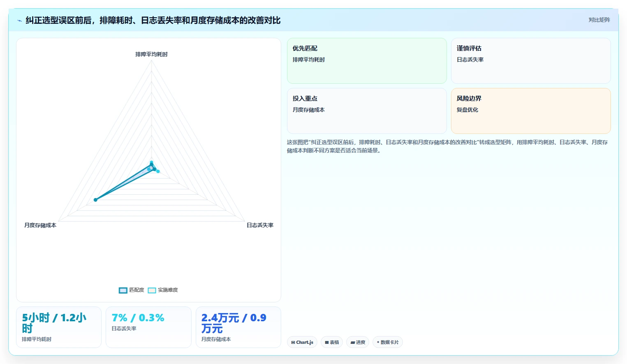Click the 排障平均耗时 radar axis label

tap(151, 54)
